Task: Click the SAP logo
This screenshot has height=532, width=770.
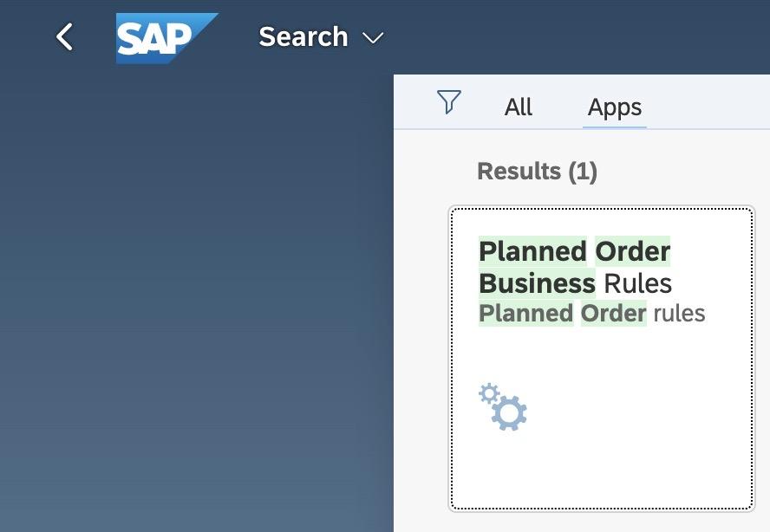Action: [165, 38]
